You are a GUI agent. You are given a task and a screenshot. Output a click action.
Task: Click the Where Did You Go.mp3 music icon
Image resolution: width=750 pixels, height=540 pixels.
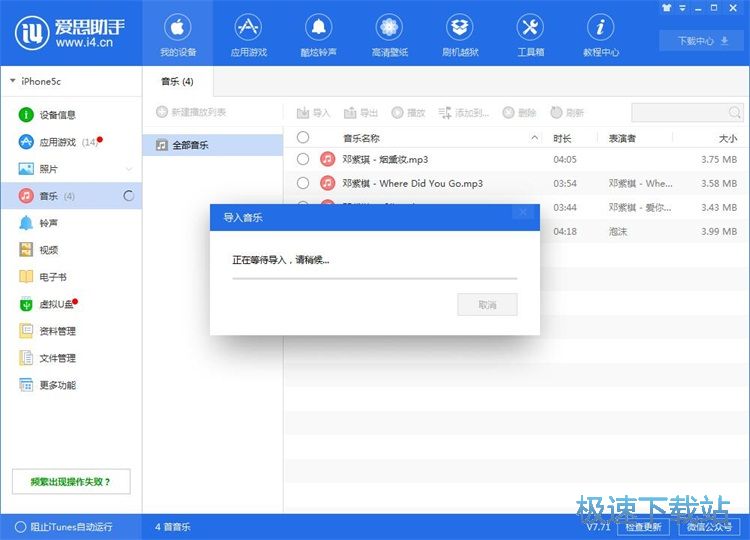tap(328, 183)
